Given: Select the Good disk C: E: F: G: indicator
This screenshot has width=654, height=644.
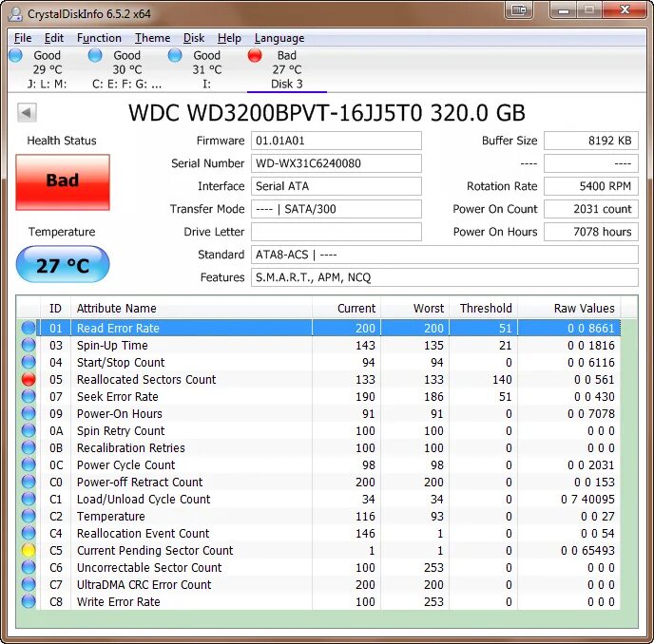Looking at the screenshot, I should 95,55.
